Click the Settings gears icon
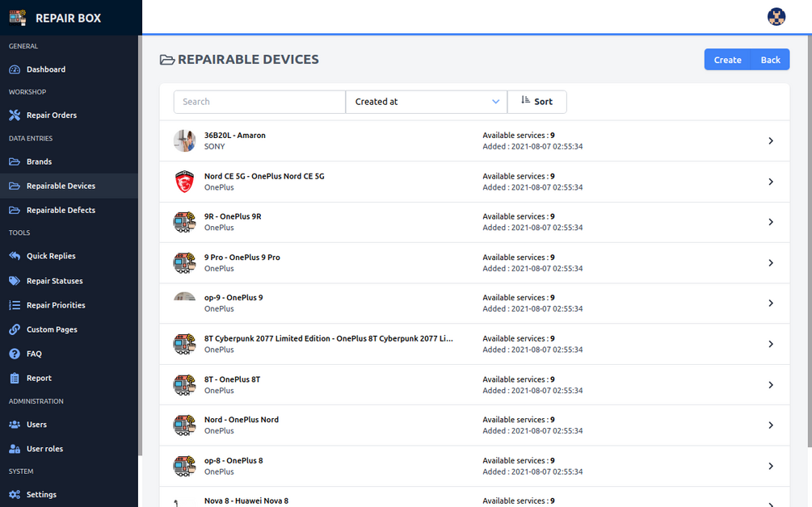Viewport: 812px width, 507px height. click(15, 495)
